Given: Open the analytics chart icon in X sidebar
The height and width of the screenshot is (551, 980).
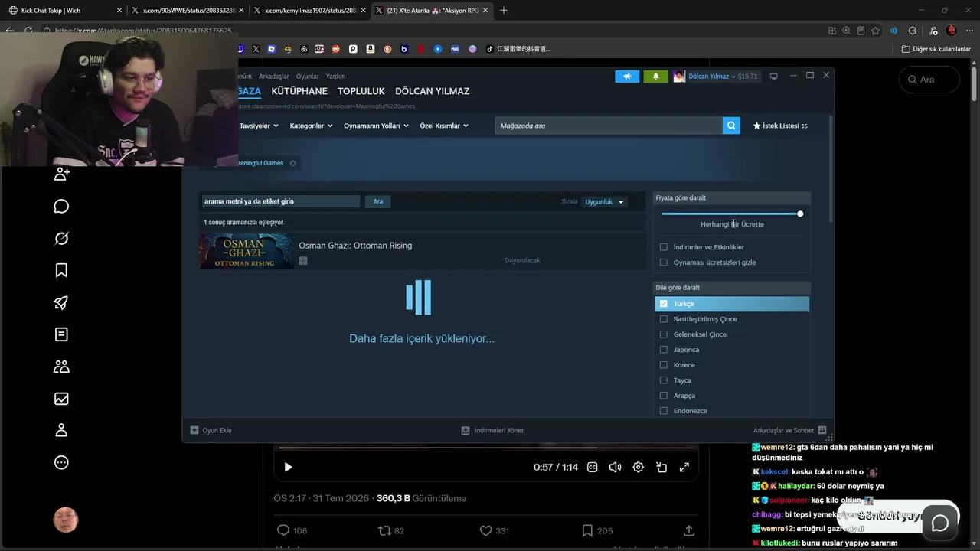Looking at the screenshot, I should [61, 399].
